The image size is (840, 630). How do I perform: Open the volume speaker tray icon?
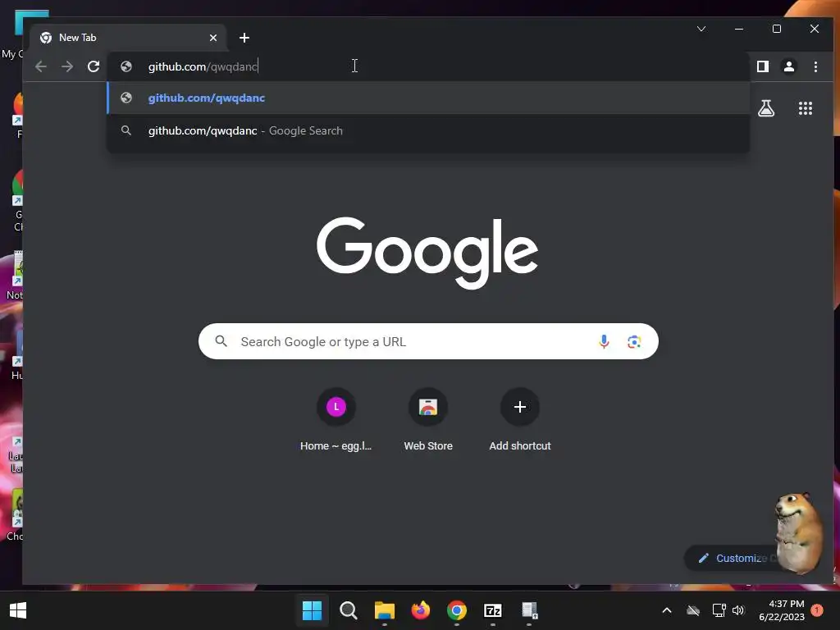click(738, 610)
